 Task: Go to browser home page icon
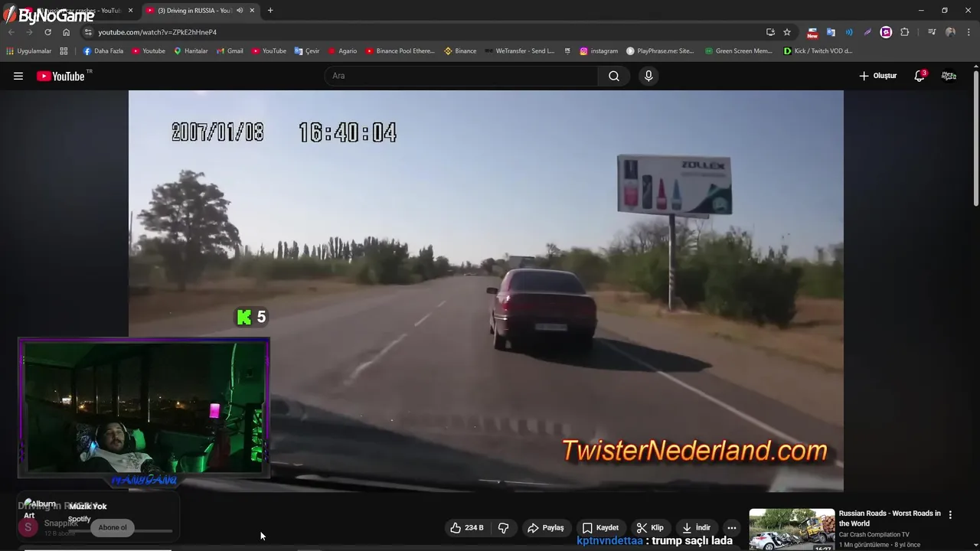pos(66,32)
